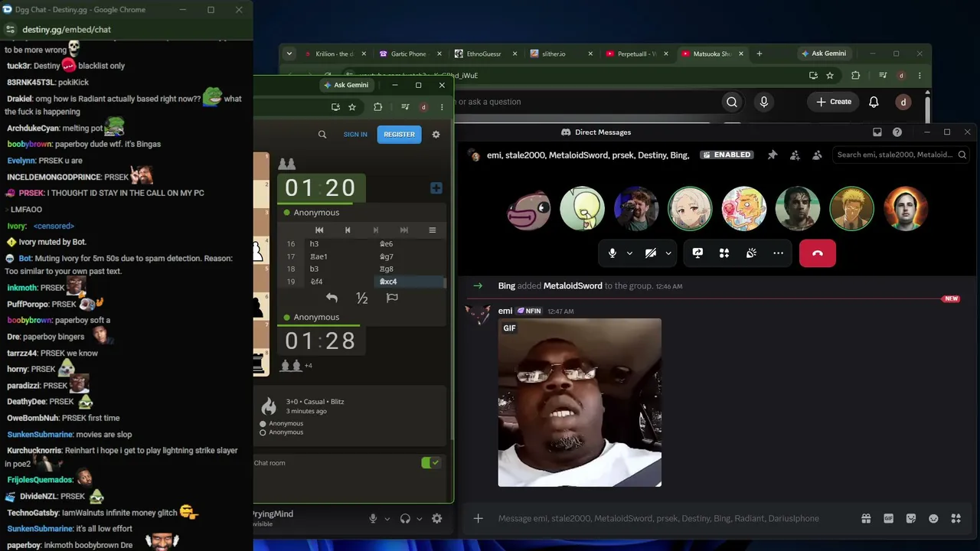This screenshot has height=551, width=980.
Task: Open YouTube notifications bell
Action: point(874,102)
